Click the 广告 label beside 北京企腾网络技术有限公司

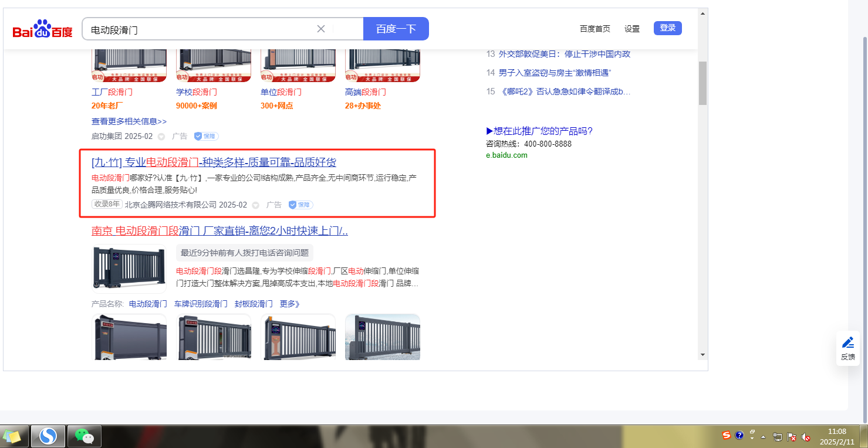274,205
